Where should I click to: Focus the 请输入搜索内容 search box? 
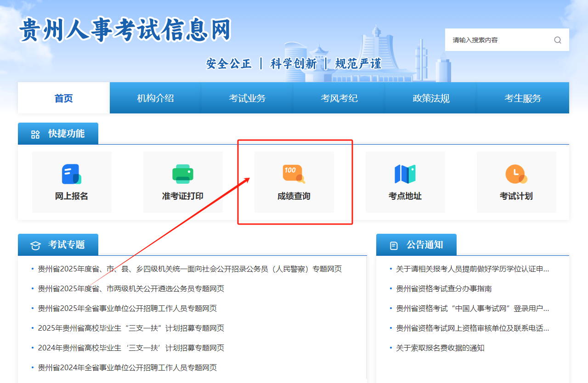498,40
